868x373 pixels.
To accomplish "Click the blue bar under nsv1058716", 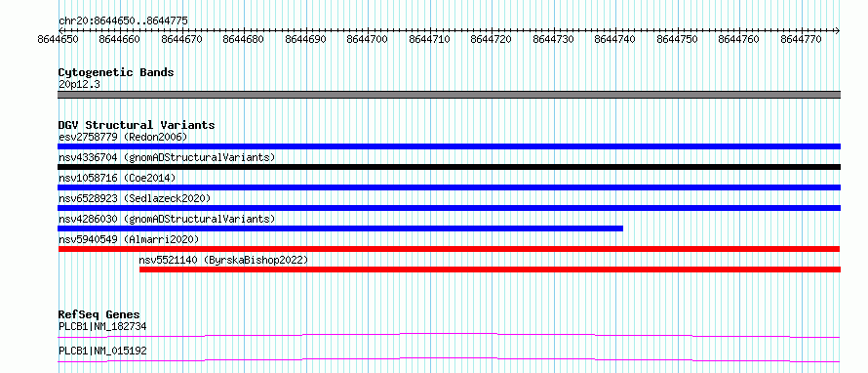I will pyautogui.click(x=449, y=187).
